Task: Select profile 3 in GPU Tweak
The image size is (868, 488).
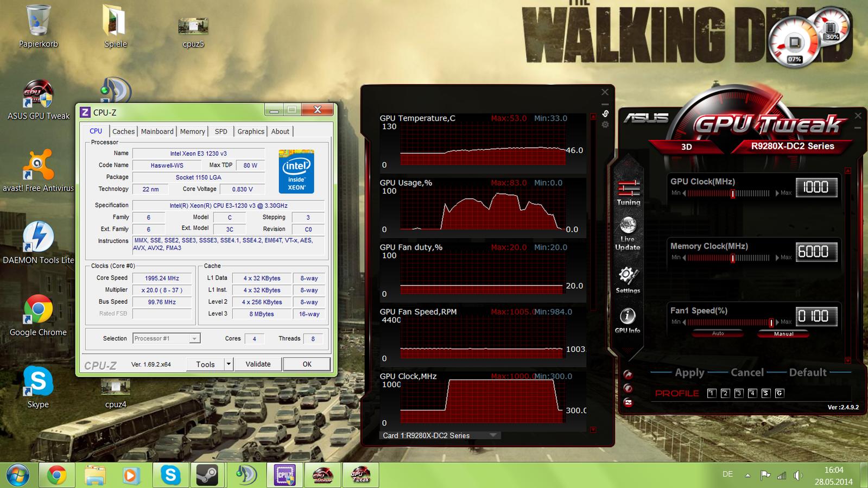Action: [x=739, y=393]
